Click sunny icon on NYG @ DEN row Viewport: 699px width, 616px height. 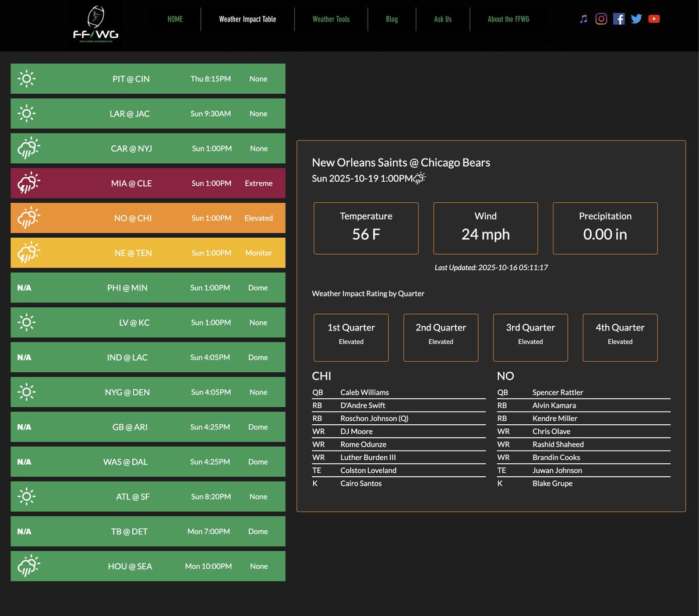tap(26, 392)
